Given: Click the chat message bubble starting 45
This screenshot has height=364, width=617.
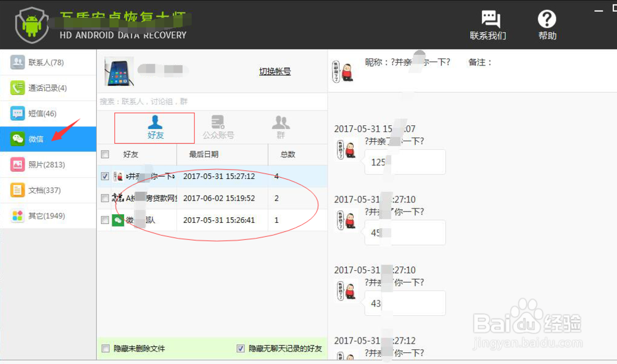Looking at the screenshot, I should tap(405, 233).
